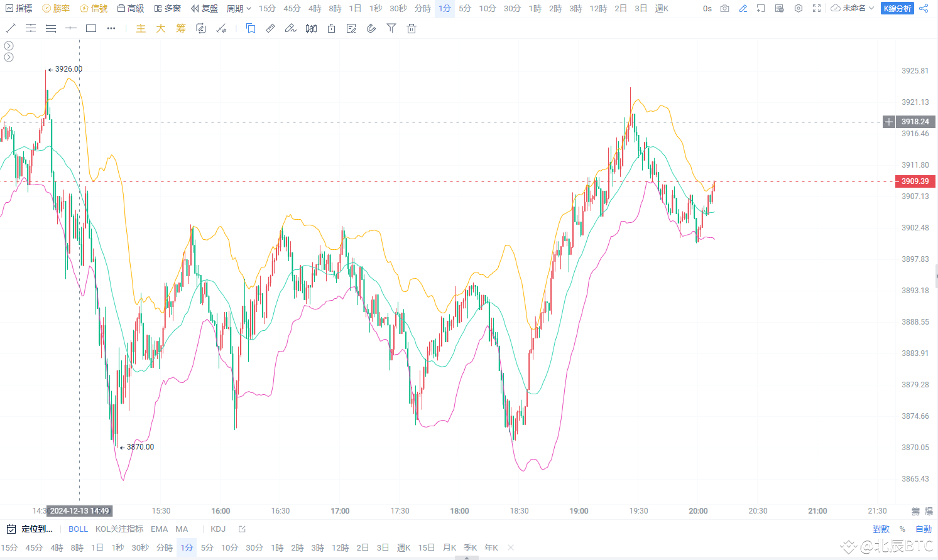Toggle percentage price scale

pos(902,529)
